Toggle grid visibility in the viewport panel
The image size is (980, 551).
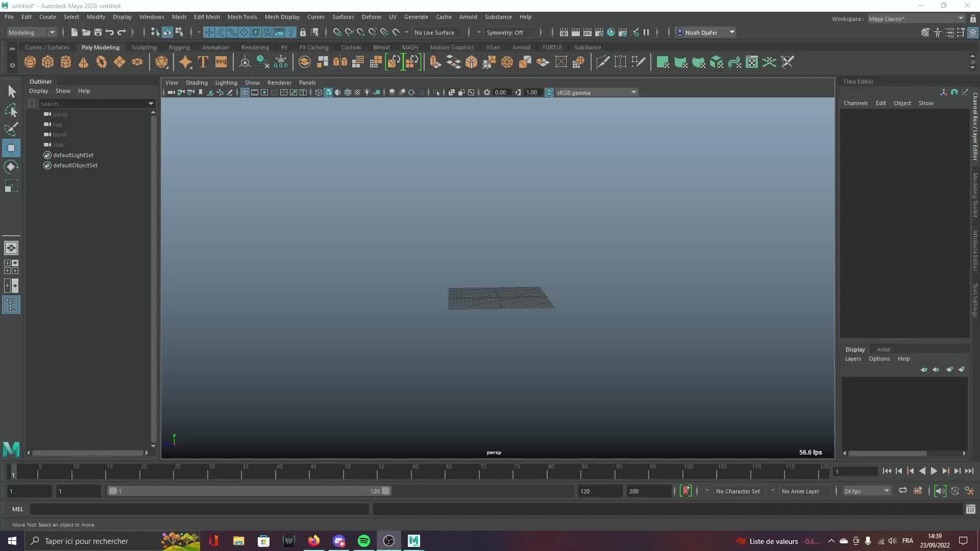point(245,92)
